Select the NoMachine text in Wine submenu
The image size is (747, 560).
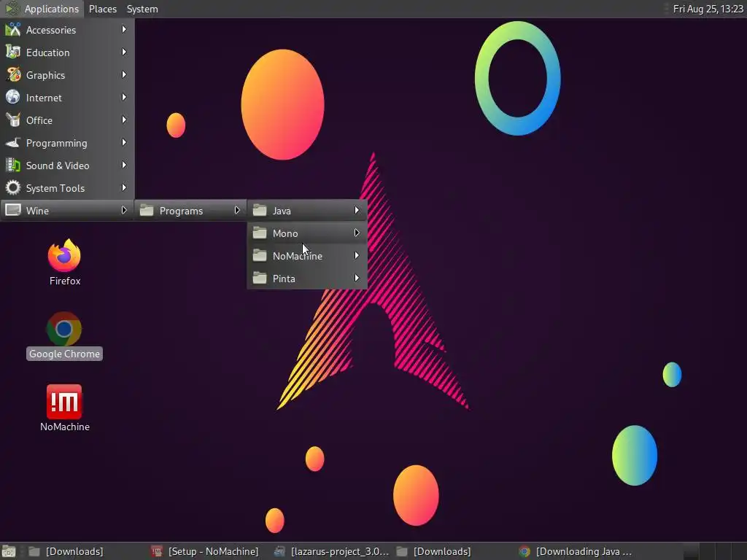pos(298,256)
